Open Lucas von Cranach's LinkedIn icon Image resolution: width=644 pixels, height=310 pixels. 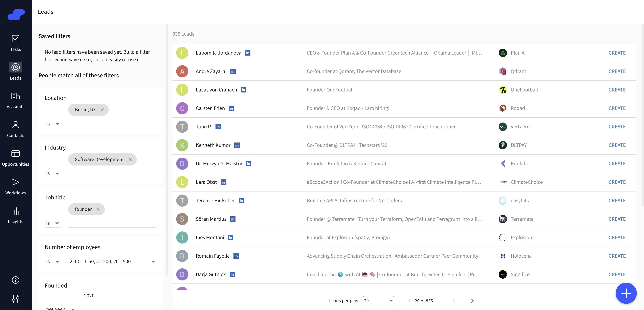(243, 90)
